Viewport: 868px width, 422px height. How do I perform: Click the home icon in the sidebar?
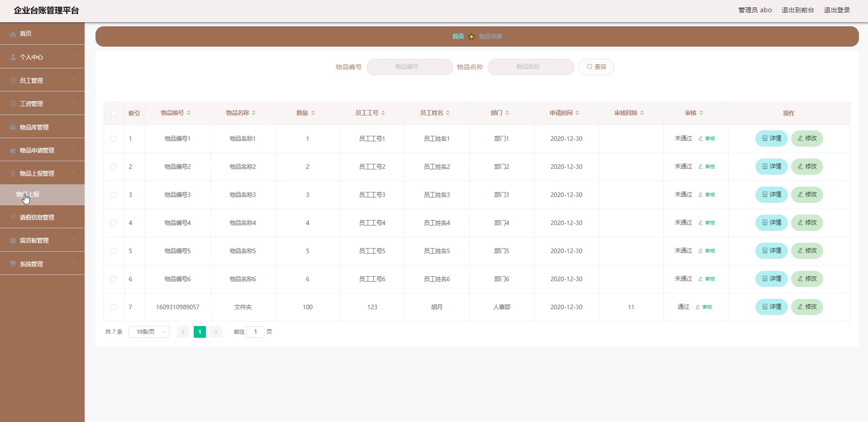pyautogui.click(x=13, y=34)
